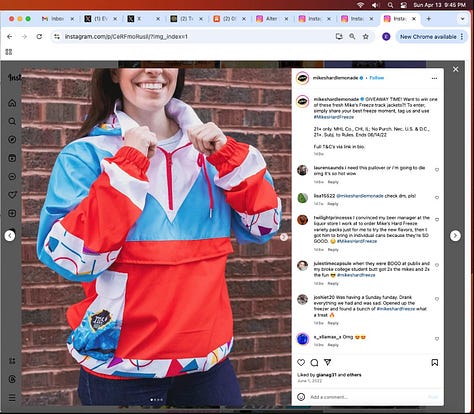Screen dimensions: 474x414
Task: Close the post overlay with the X
Action: coord(455,69)
